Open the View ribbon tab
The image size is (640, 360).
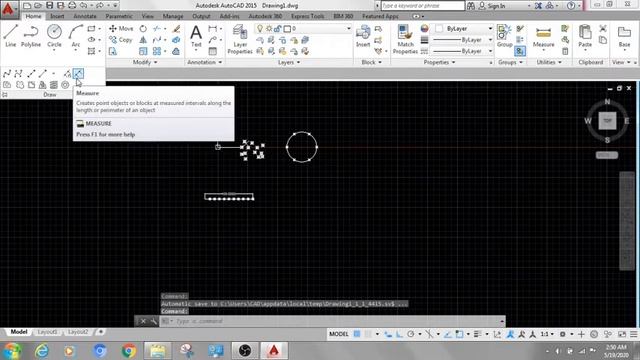point(147,16)
